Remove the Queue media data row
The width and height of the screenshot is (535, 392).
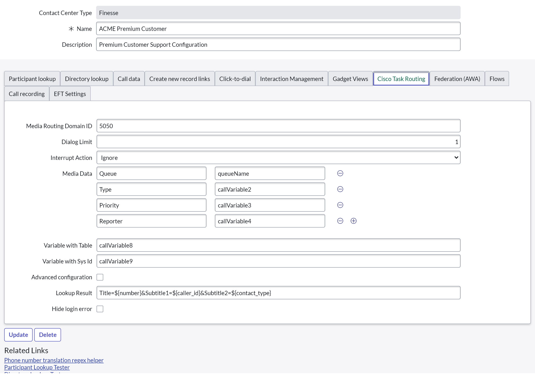point(340,173)
